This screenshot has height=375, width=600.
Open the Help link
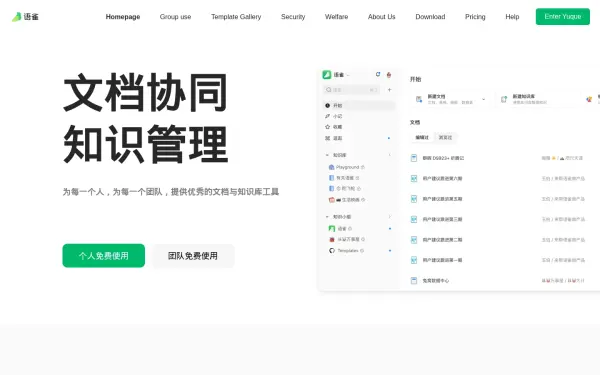click(x=512, y=17)
